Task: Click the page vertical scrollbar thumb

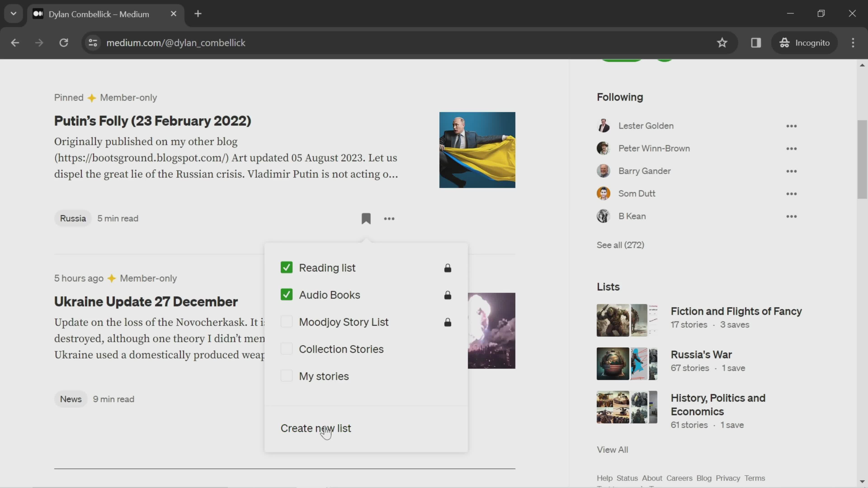Action: tap(862, 159)
